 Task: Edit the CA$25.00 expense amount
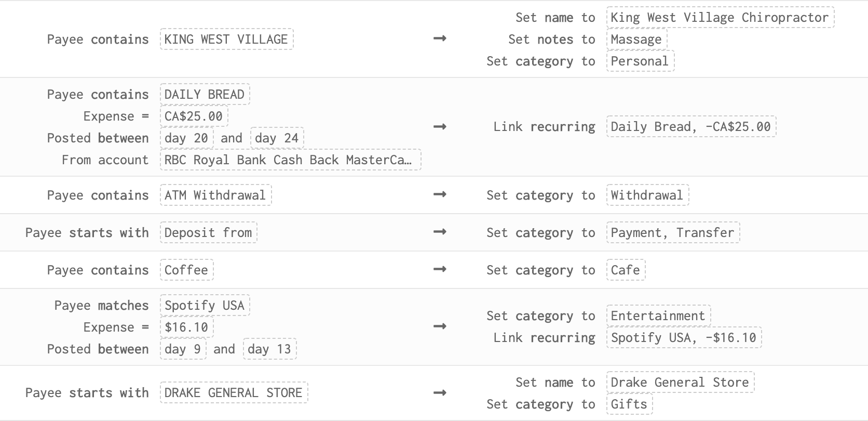pyautogui.click(x=194, y=116)
